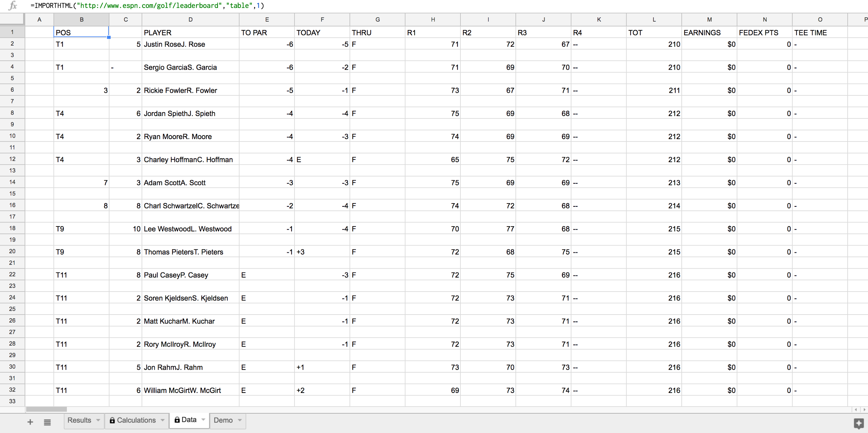868x433 pixels.
Task: Select cell William McGirtW. McGirt
Action: (x=190, y=390)
